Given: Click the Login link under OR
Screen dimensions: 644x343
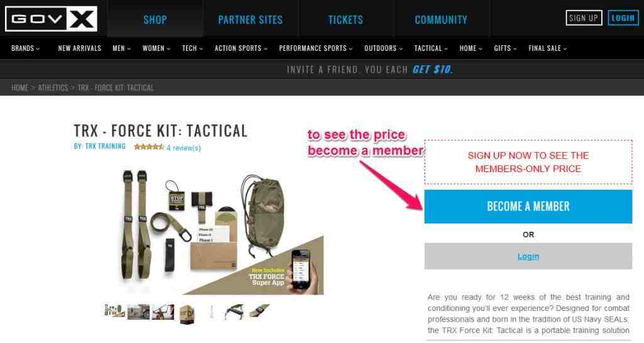Looking at the screenshot, I should [528, 256].
